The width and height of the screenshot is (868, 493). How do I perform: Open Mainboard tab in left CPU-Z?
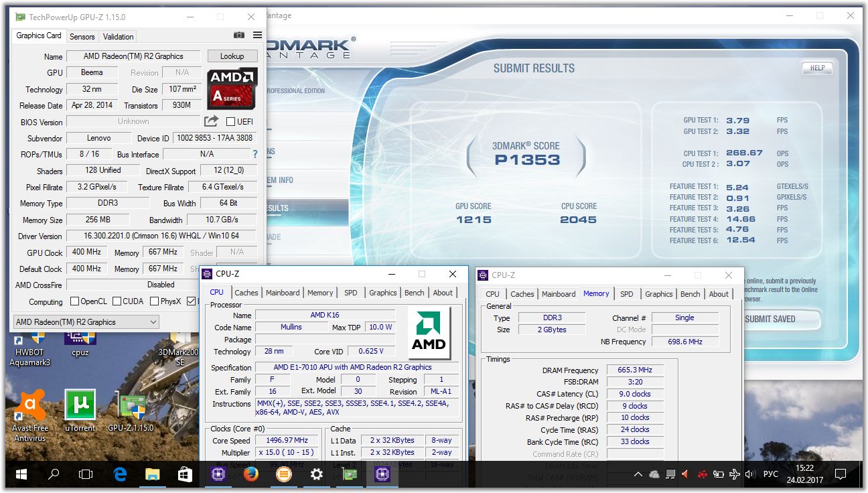coord(283,293)
